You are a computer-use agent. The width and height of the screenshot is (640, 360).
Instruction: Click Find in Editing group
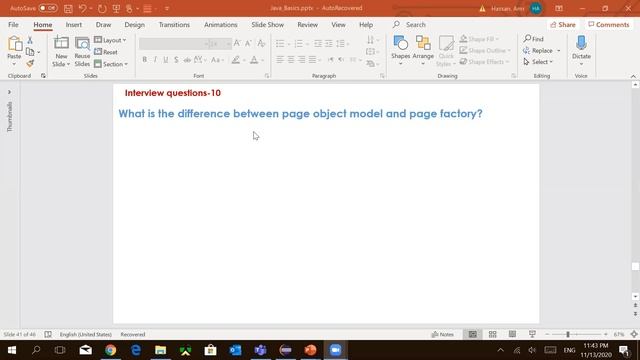coord(533,39)
